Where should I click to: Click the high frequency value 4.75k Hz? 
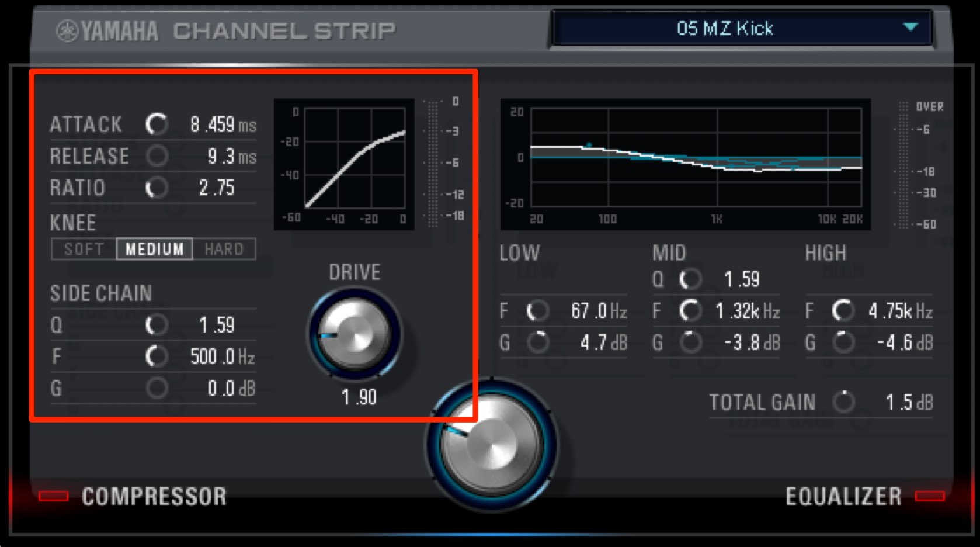[900, 311]
